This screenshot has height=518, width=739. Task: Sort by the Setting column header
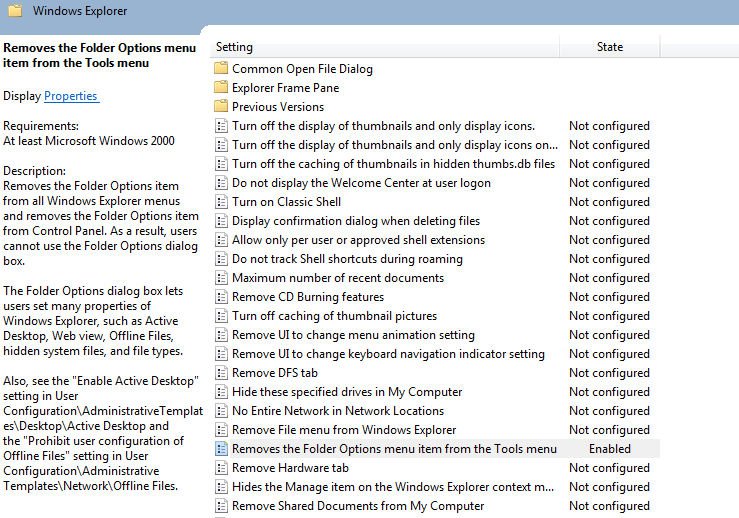pos(384,47)
